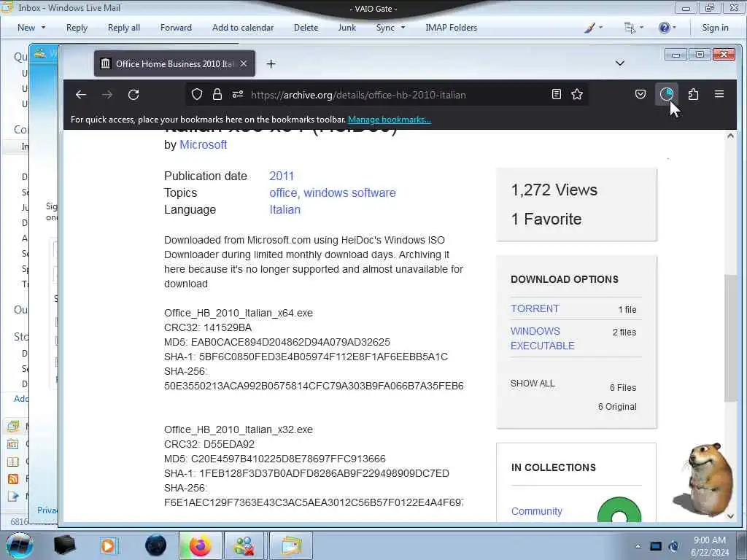Open Live Mail help icon
Screen dimensions: 747x560
tap(664, 28)
